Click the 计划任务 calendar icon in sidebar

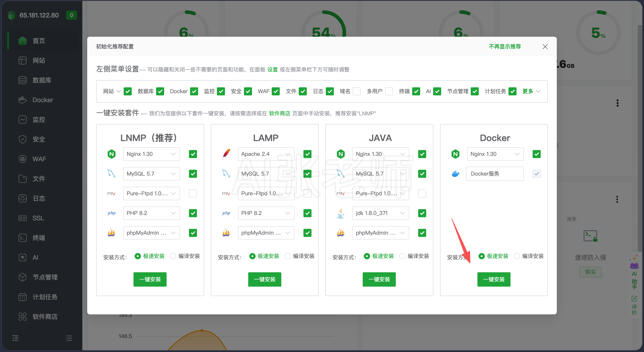click(x=23, y=297)
